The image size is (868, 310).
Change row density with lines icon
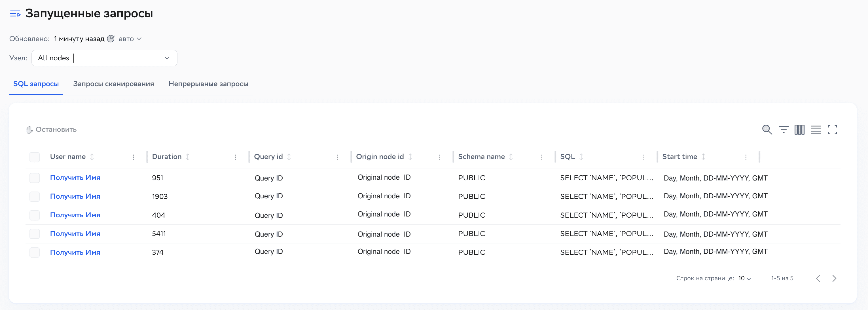click(816, 129)
